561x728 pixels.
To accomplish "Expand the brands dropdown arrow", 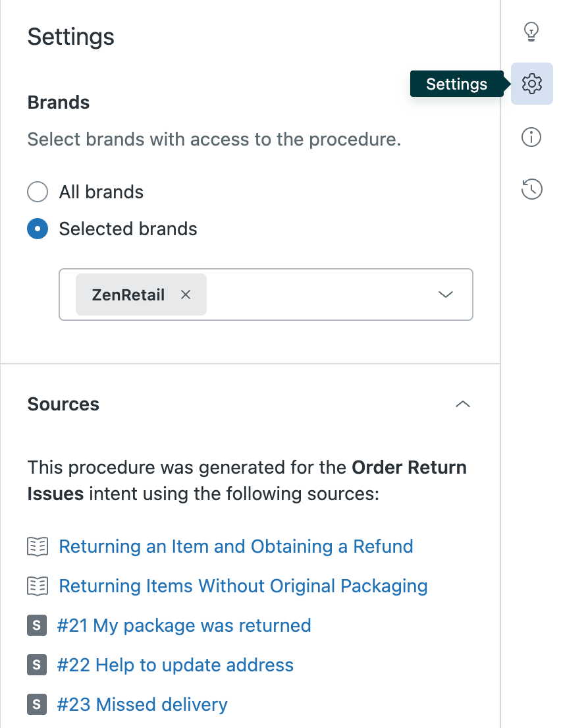I will 446,294.
